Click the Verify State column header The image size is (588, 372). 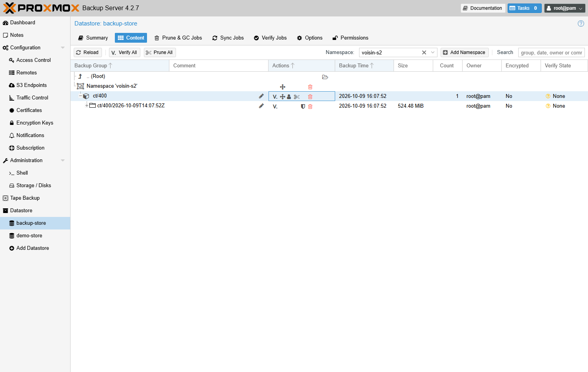(564, 66)
